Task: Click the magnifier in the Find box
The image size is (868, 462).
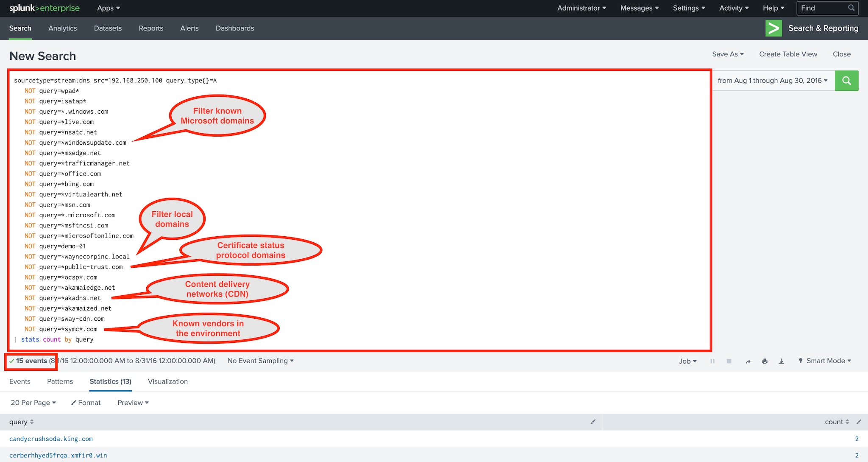Action: (851, 8)
